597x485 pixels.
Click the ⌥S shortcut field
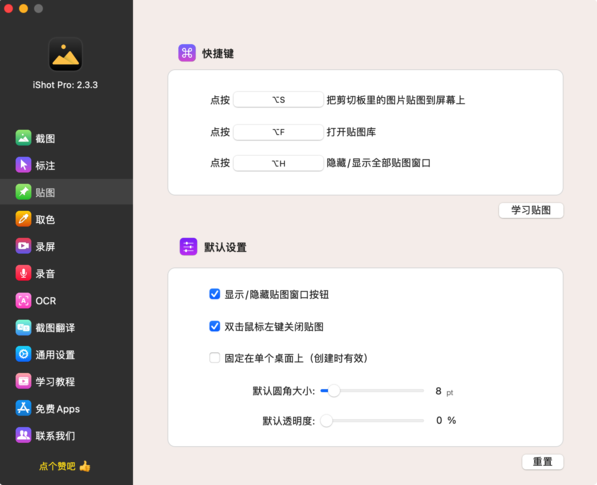[278, 100]
